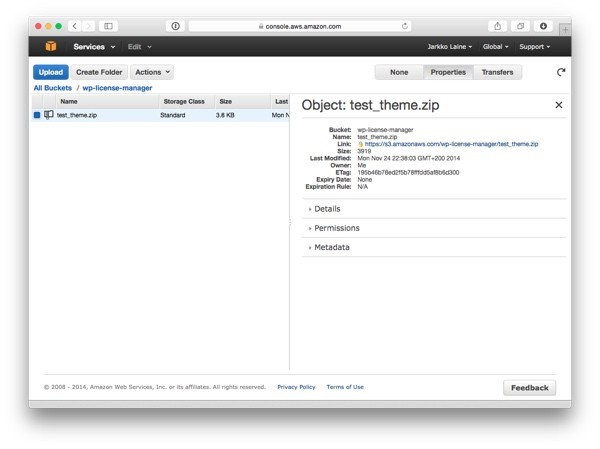Image resolution: width=600 pixels, height=449 pixels.
Task: Open the Edit dropdown in the navbar
Action: [140, 47]
